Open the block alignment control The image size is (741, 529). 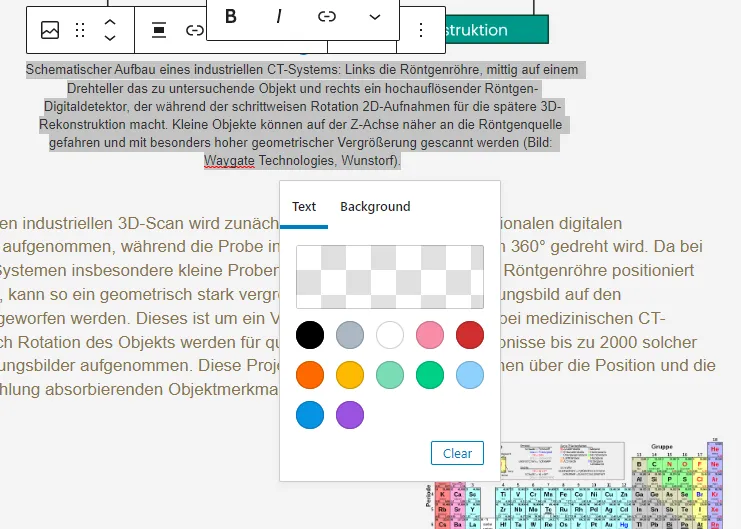click(x=159, y=30)
